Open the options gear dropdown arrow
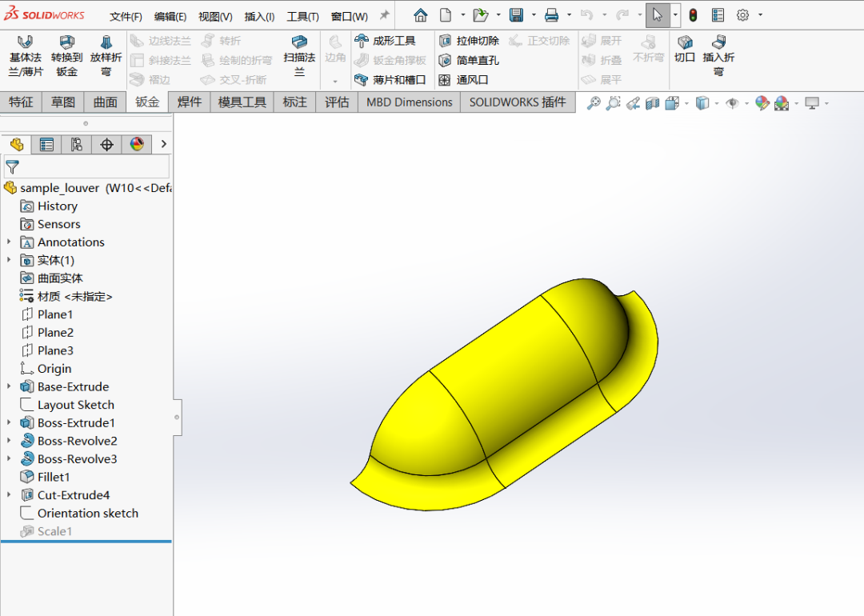Viewport: 864px width, 616px height. [x=760, y=15]
